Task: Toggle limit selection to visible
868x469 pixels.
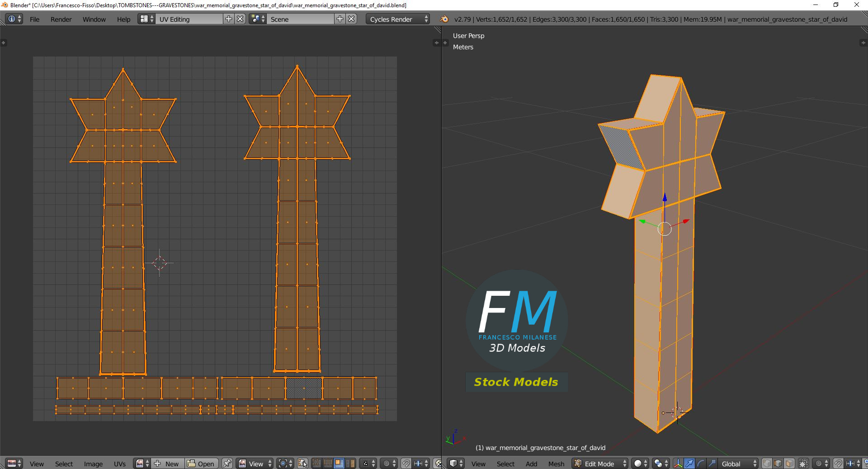Action: click(803, 463)
